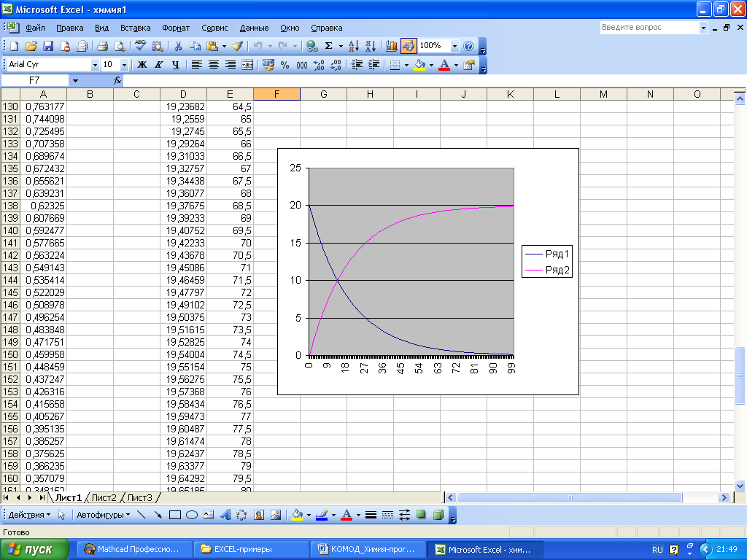
Task: Open the Автофигуры dropdown menu
Action: (103, 515)
